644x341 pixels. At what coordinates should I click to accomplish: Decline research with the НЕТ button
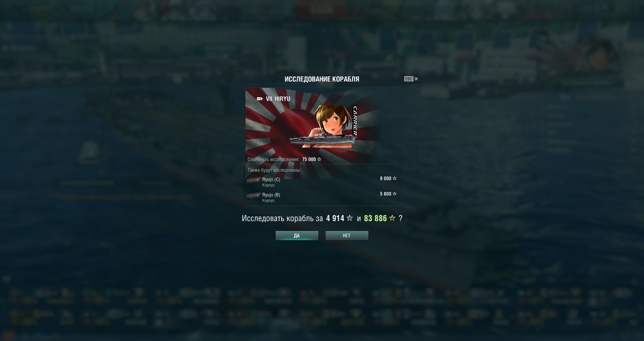click(x=347, y=235)
